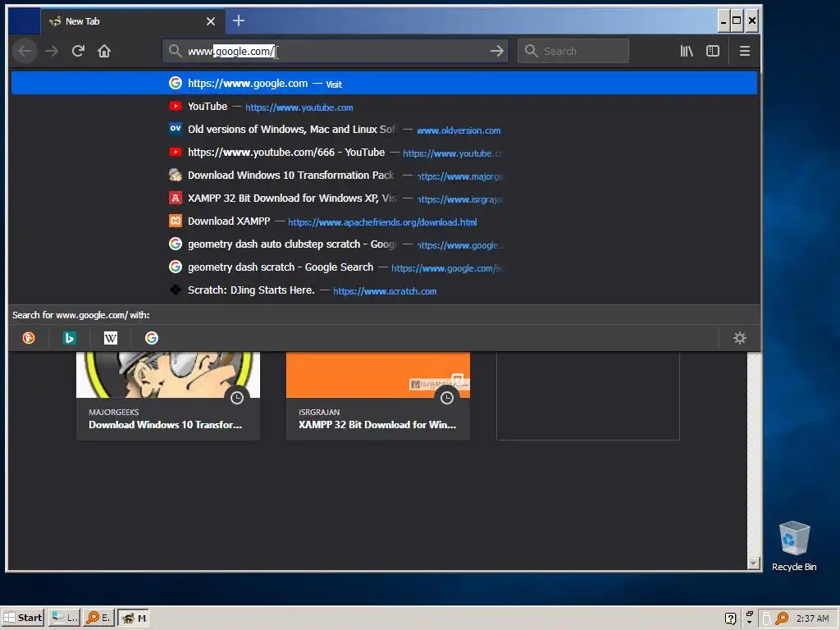The image size is (840, 630).
Task: Select Download Windows 10 Transformation Pack suggestion
Action: (x=384, y=176)
